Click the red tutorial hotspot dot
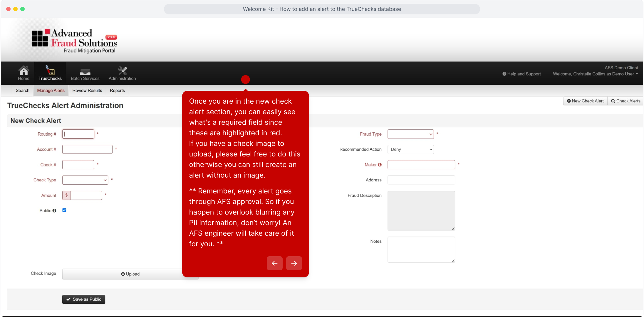This screenshot has width=644, height=317. click(x=245, y=79)
